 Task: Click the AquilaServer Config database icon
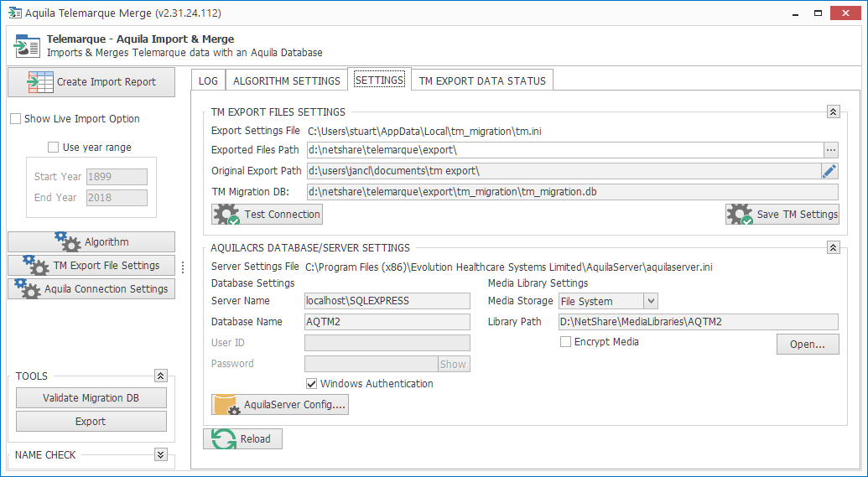[226, 405]
